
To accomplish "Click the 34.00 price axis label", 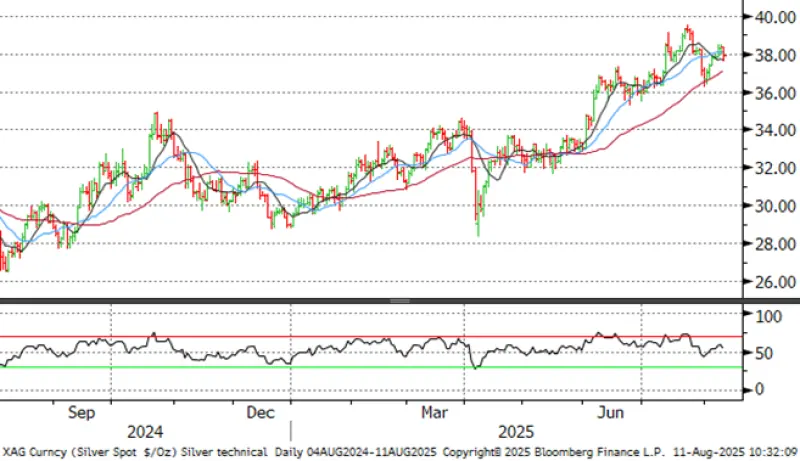I will point(775,130).
